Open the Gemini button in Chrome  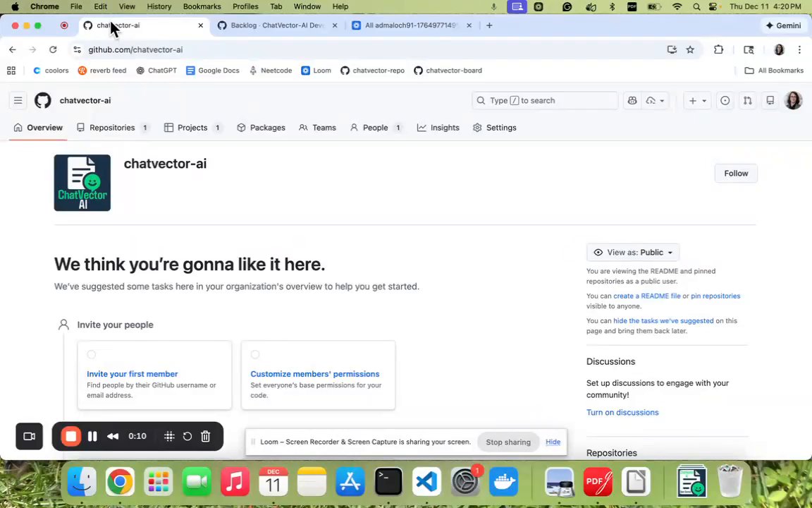(783, 25)
